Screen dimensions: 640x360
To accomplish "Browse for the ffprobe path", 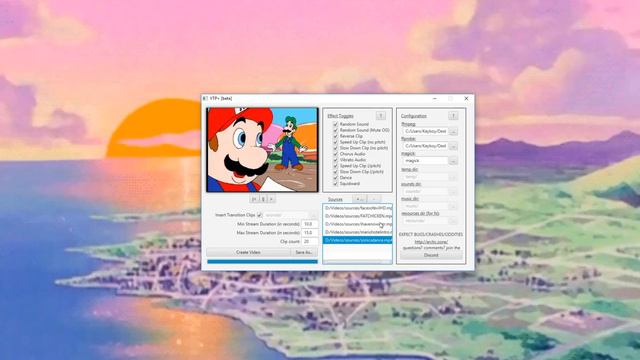I will point(453,146).
